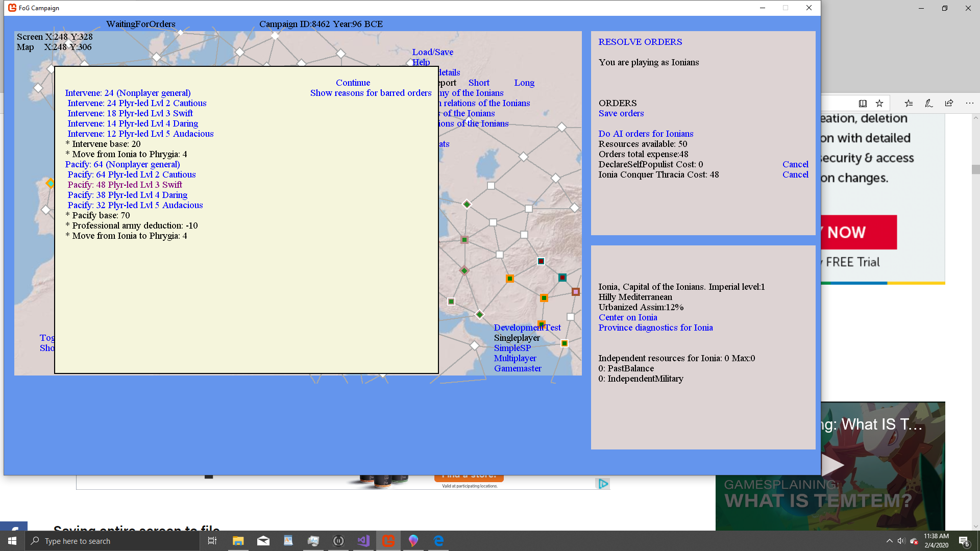Play the Temtem video thumbnail
The height and width of the screenshot is (551, 980).
click(x=832, y=464)
